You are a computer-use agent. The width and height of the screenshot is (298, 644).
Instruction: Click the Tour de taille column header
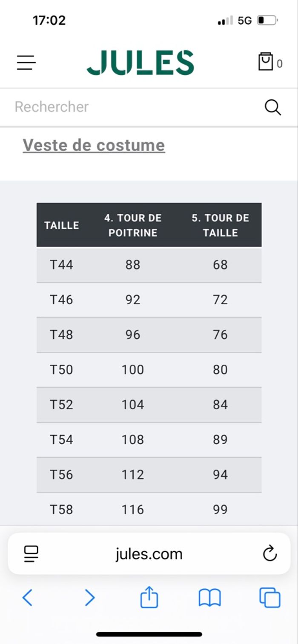[220, 225]
